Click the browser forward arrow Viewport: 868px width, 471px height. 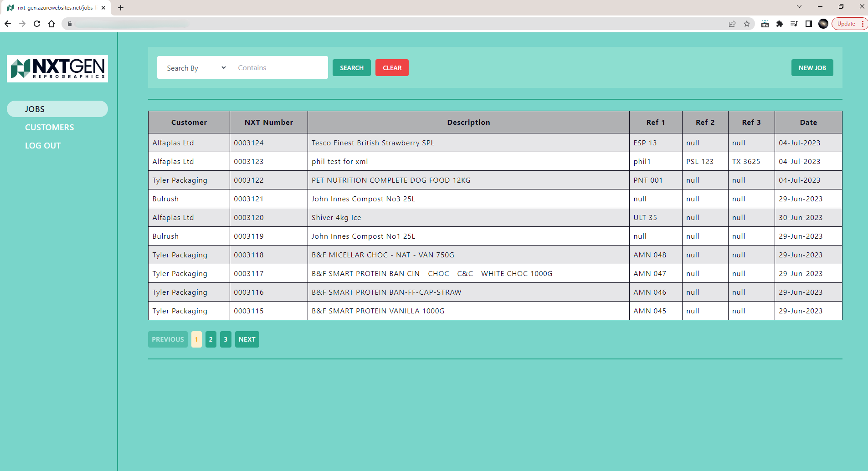pyautogui.click(x=22, y=24)
